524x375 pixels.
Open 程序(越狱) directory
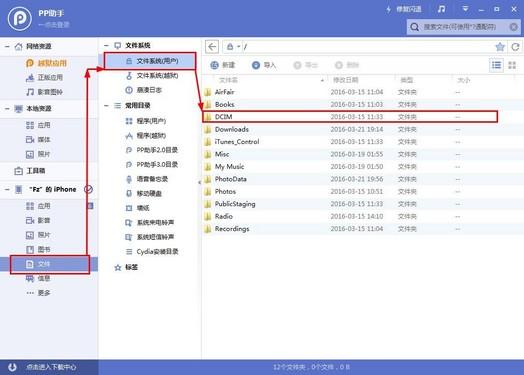coord(146,135)
